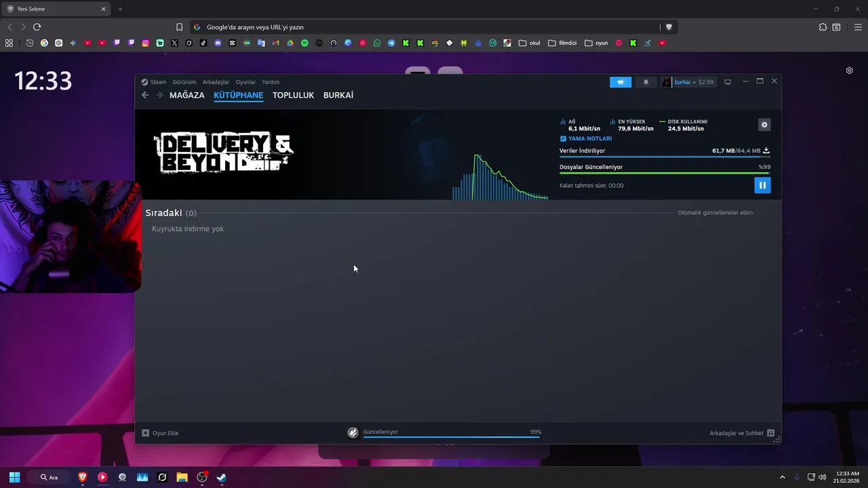Open the Telegram bookmark
Viewport: 868px width, 488px height.
click(391, 43)
